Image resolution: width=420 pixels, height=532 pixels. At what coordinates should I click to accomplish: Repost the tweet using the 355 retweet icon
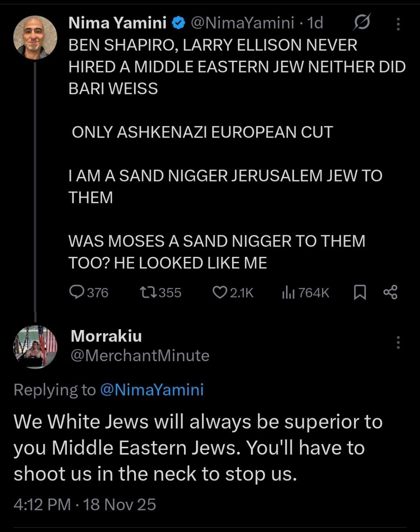pos(148,293)
